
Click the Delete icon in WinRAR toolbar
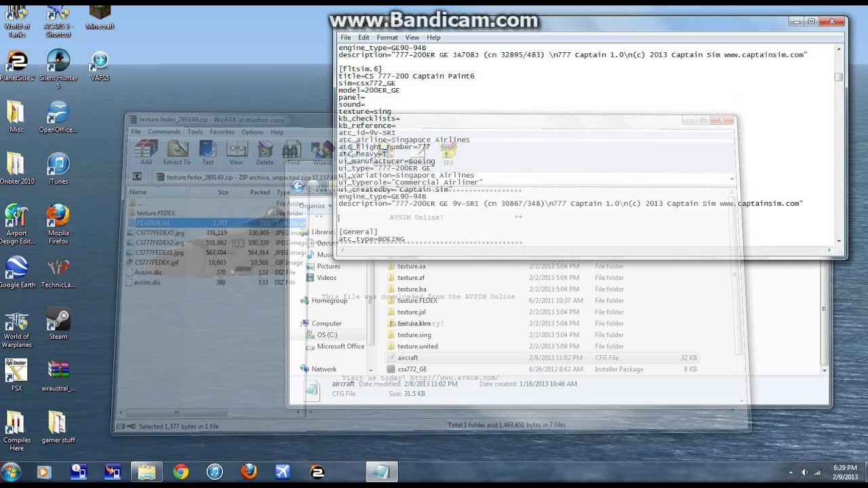tap(265, 152)
